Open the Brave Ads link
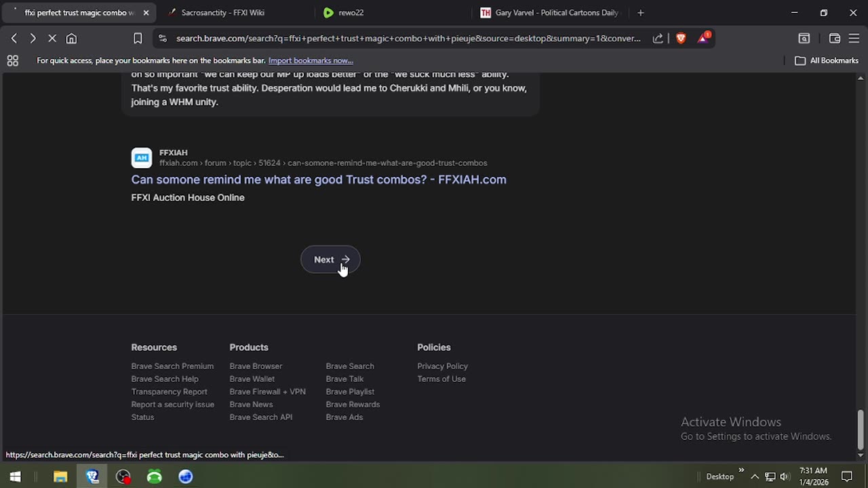 coord(344,418)
